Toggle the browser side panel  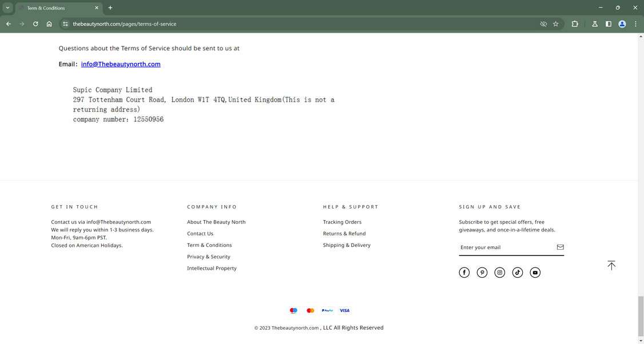tap(609, 24)
